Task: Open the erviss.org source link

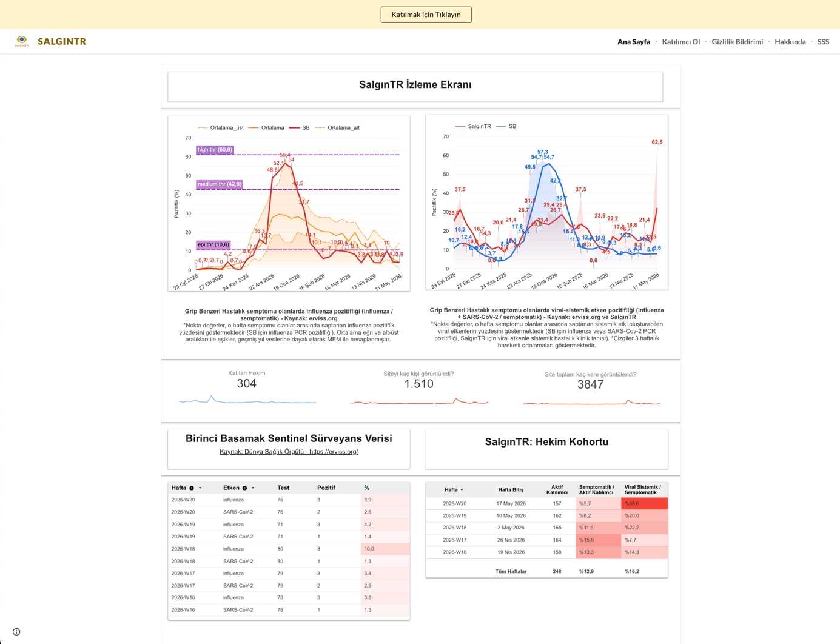Action: 289,452
